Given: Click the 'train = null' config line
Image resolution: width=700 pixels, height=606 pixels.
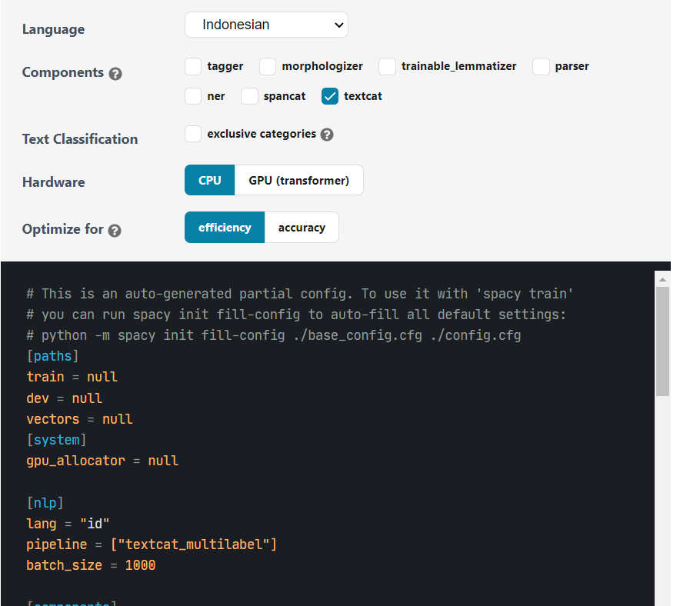Looking at the screenshot, I should point(72,377).
